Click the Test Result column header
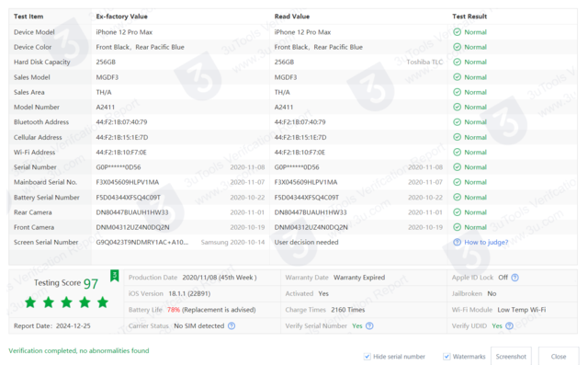Viewport: 588px width, 365px height. (x=469, y=17)
